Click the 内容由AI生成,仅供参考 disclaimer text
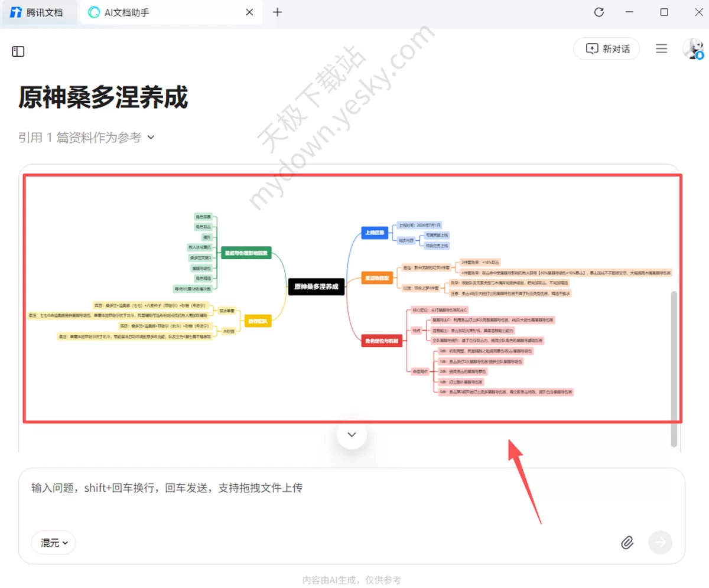709x588 pixels. (352, 580)
